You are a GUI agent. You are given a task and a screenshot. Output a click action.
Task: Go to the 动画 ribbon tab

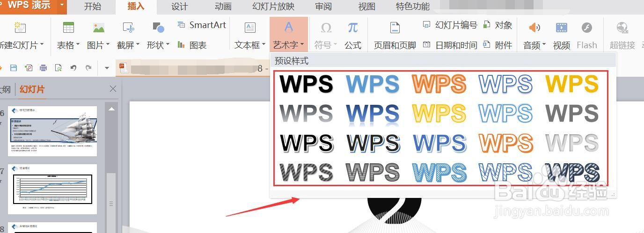point(223,7)
